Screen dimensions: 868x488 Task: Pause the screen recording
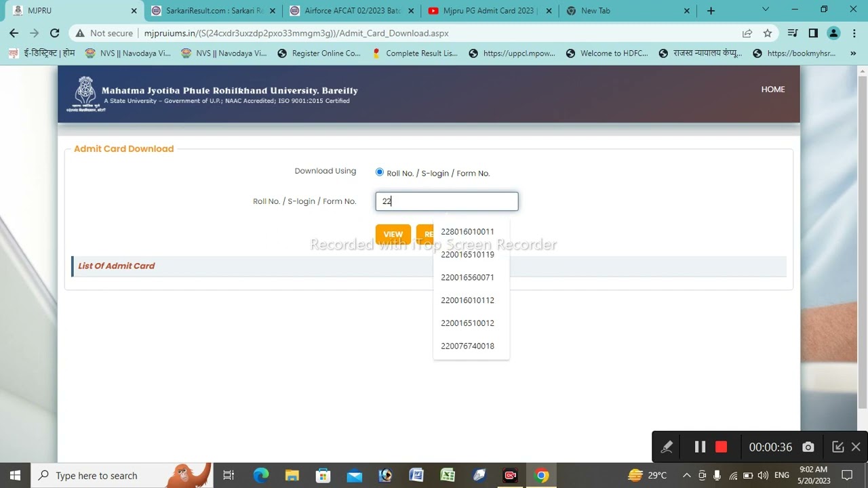pos(701,447)
